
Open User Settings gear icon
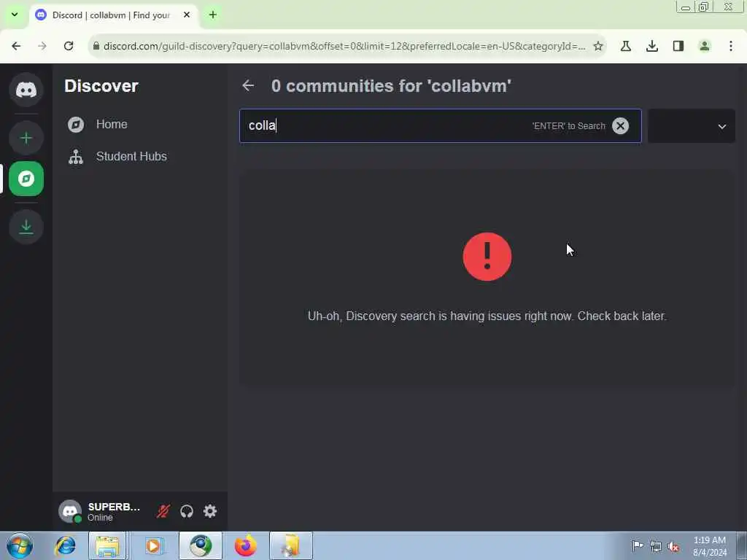click(210, 511)
